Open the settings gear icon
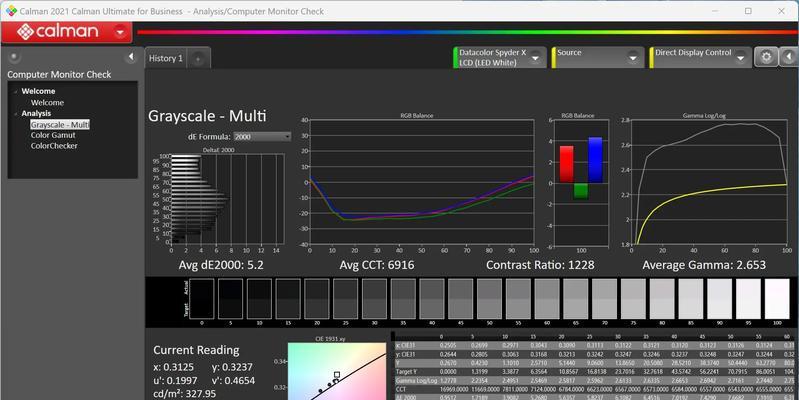 pos(766,57)
